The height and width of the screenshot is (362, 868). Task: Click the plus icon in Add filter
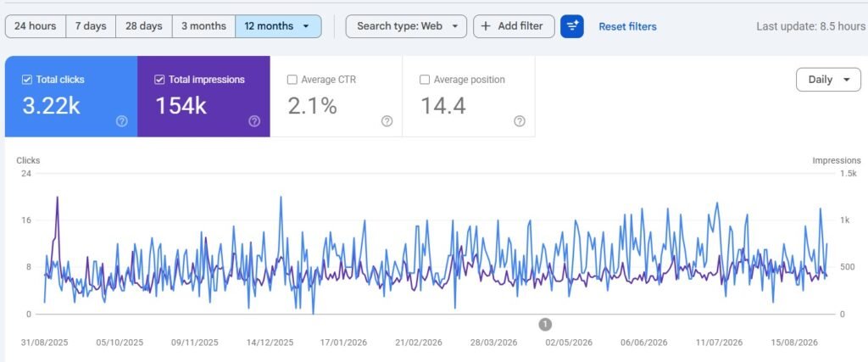point(486,26)
